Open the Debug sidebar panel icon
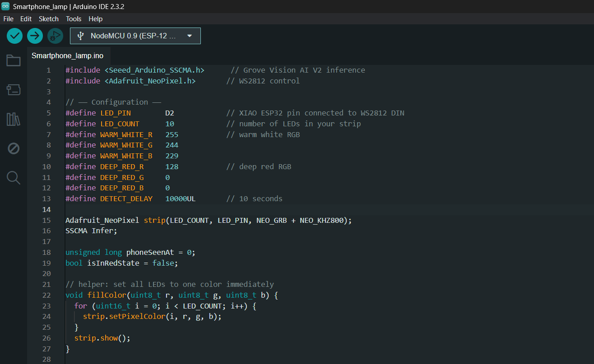594x364 pixels. click(x=14, y=148)
